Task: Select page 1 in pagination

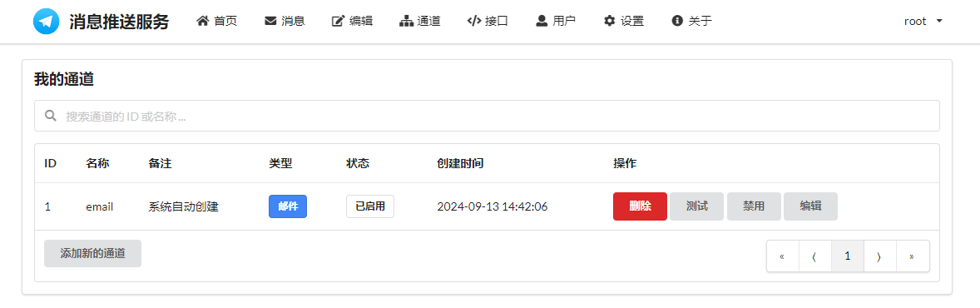Action: pyautogui.click(x=848, y=256)
